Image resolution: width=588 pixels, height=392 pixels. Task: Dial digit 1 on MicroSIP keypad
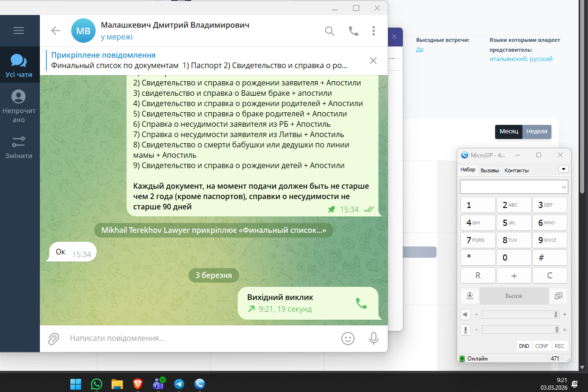coord(478,205)
